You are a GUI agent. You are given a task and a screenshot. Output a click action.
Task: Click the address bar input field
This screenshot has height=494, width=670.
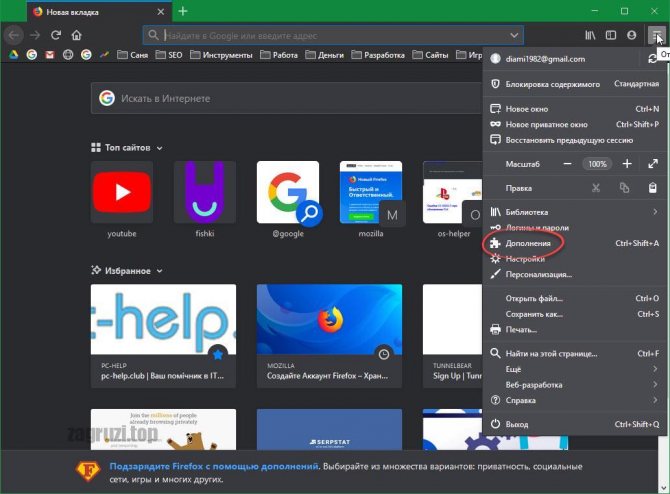pyautogui.click(x=333, y=35)
